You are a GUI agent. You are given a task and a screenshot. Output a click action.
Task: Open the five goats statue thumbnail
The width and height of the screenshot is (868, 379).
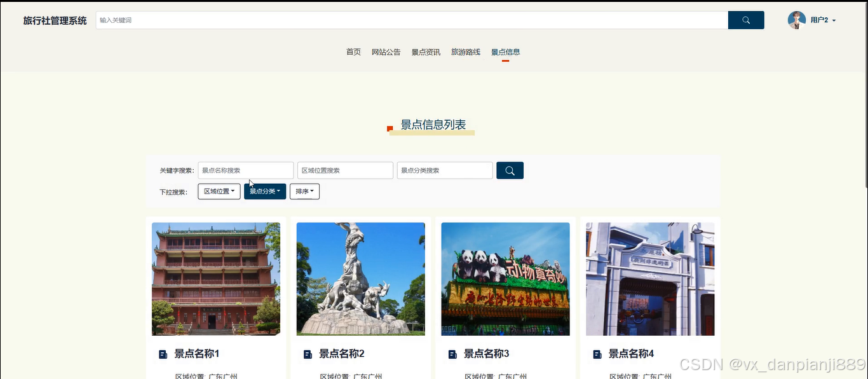click(x=361, y=279)
